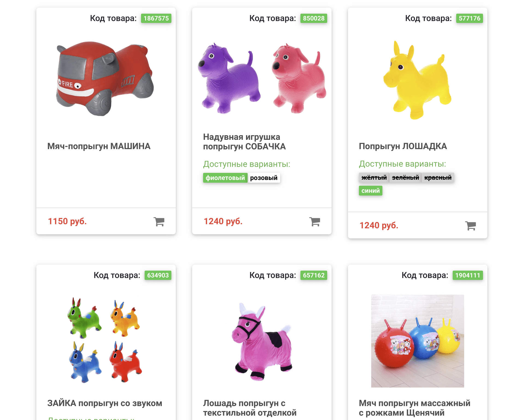Image resolution: width=521 pixels, height=420 pixels.
Task: Add Мяч-попрыгун МАШИНА to cart
Action: click(x=159, y=221)
